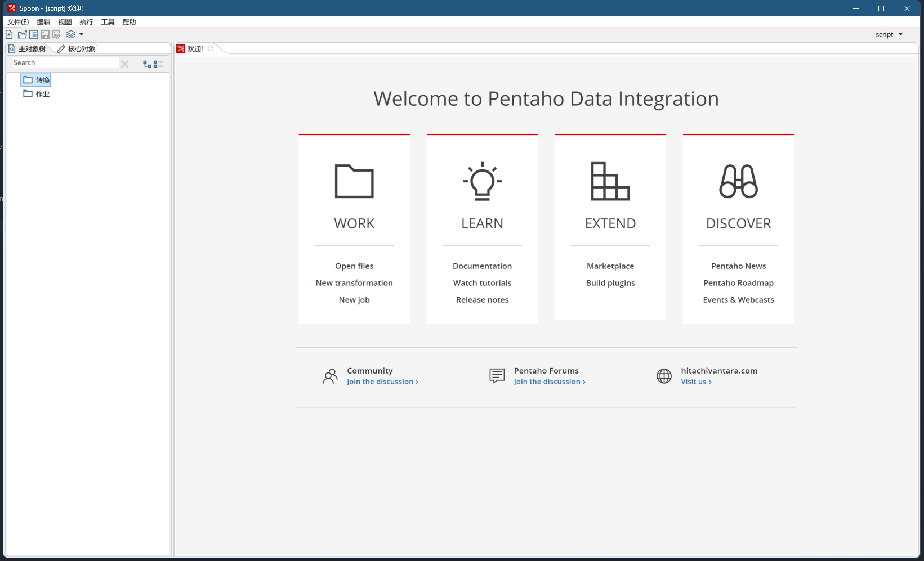Click the perspectives layers icon
924x561 pixels.
click(x=71, y=34)
